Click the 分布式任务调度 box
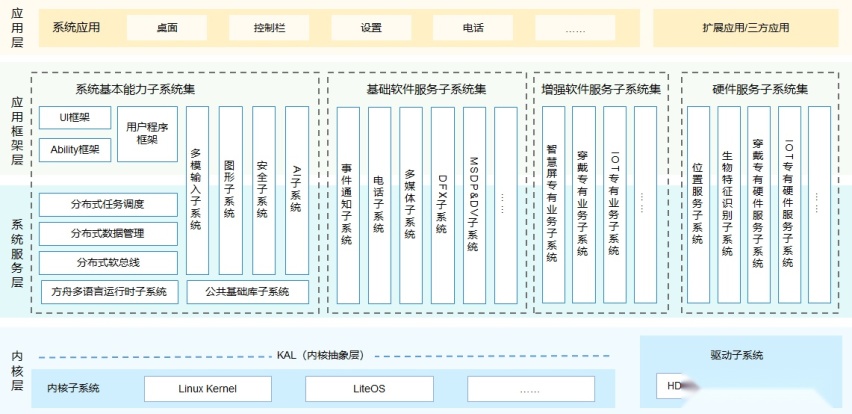The image size is (852, 414). point(108,205)
